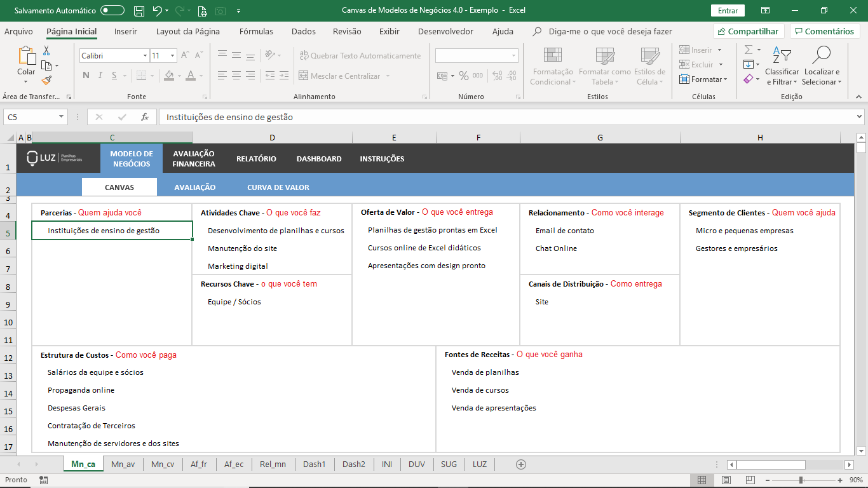Switch to the Dash1 sheet tab
Screen dimensions: 868x488
(x=314, y=464)
